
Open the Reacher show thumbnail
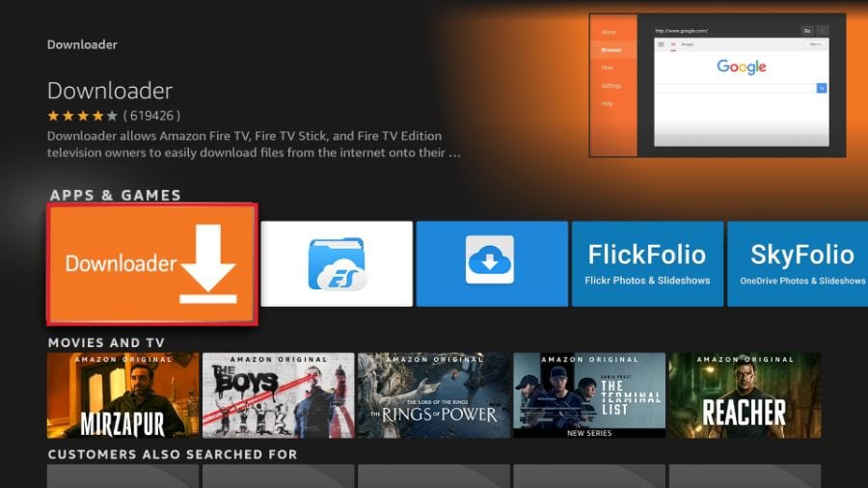[746, 395]
